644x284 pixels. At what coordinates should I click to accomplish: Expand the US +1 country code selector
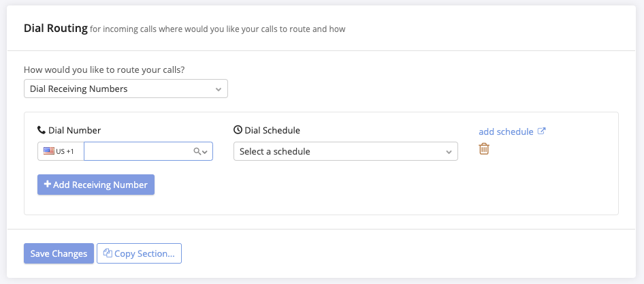tap(61, 151)
